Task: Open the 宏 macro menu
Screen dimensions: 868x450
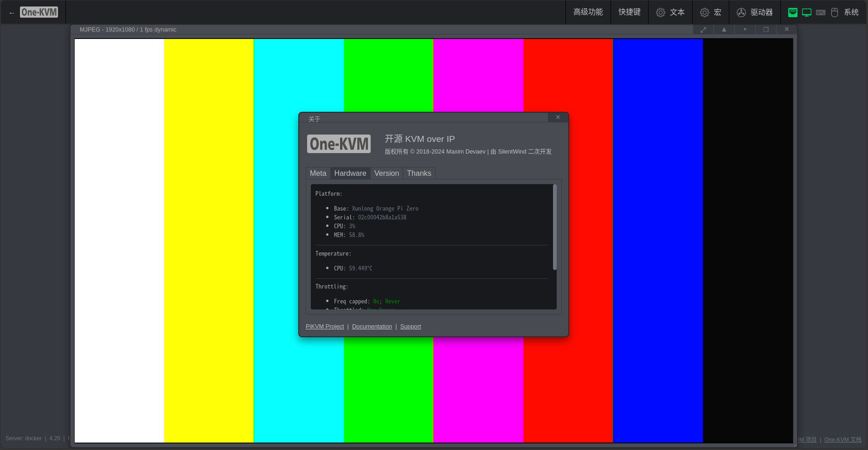Action: click(711, 12)
